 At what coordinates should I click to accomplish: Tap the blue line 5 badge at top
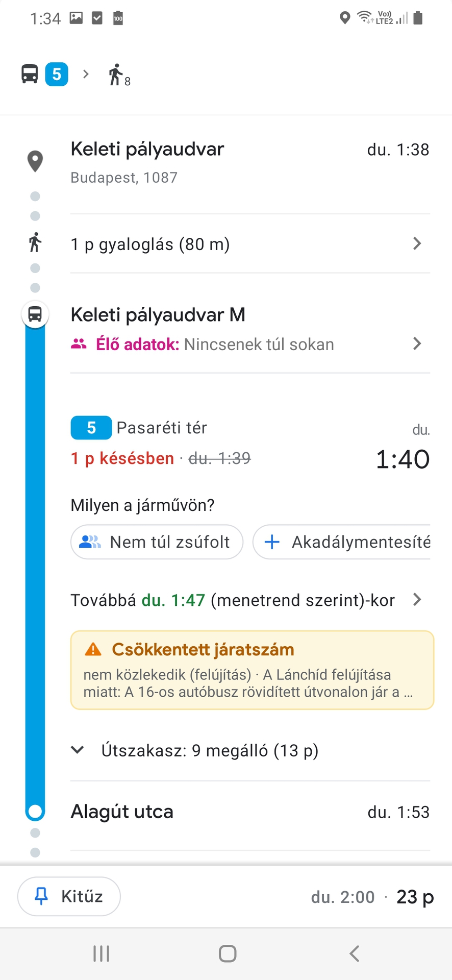pos(57,75)
